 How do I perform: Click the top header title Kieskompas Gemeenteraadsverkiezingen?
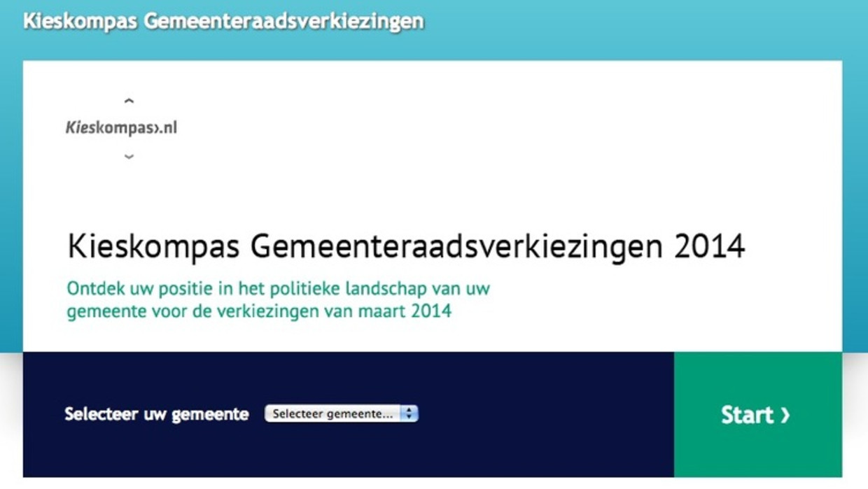point(223,20)
